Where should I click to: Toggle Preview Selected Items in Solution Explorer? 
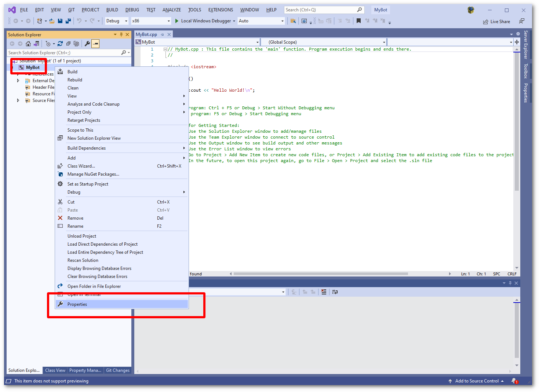[96, 43]
